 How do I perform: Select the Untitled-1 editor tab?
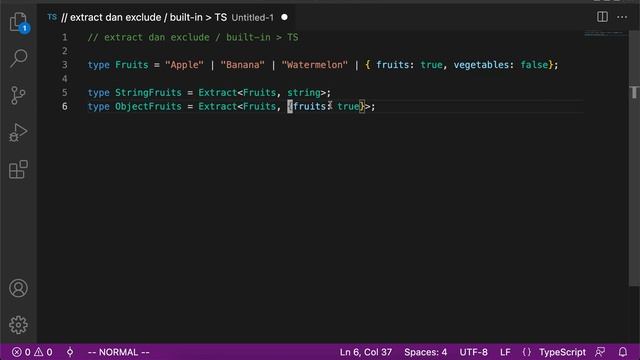click(167, 18)
